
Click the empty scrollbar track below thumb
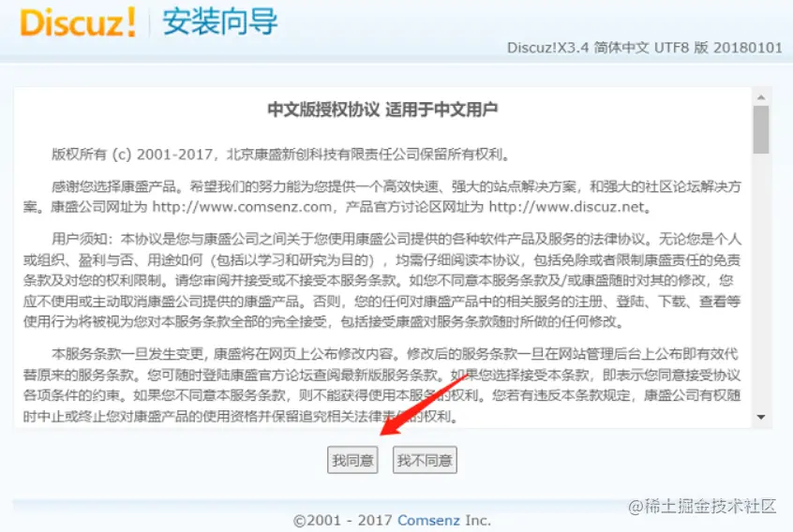click(761, 282)
